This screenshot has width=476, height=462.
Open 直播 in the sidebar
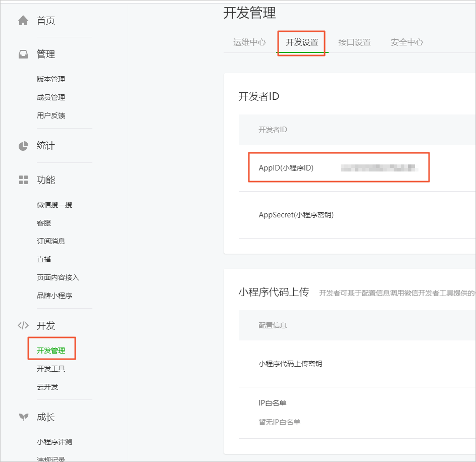click(x=44, y=259)
